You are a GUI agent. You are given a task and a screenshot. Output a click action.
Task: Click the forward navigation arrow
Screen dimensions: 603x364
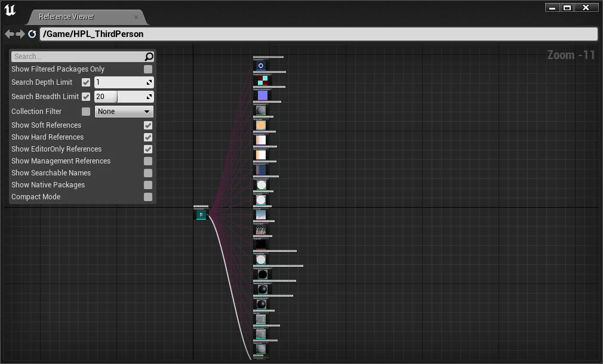[20, 34]
